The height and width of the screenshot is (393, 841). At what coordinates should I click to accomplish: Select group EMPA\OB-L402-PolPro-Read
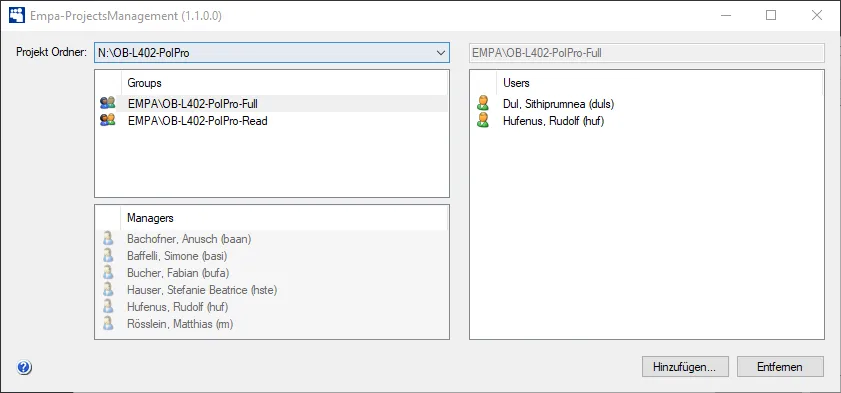coord(197,121)
